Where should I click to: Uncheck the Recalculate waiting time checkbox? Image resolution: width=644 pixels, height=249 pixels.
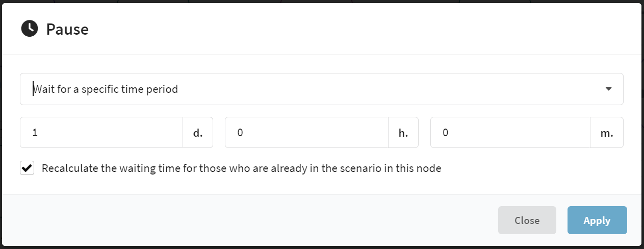click(27, 168)
